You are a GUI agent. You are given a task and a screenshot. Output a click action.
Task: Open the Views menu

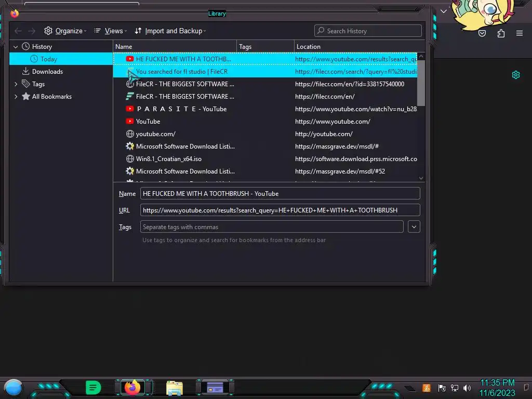pos(111,31)
